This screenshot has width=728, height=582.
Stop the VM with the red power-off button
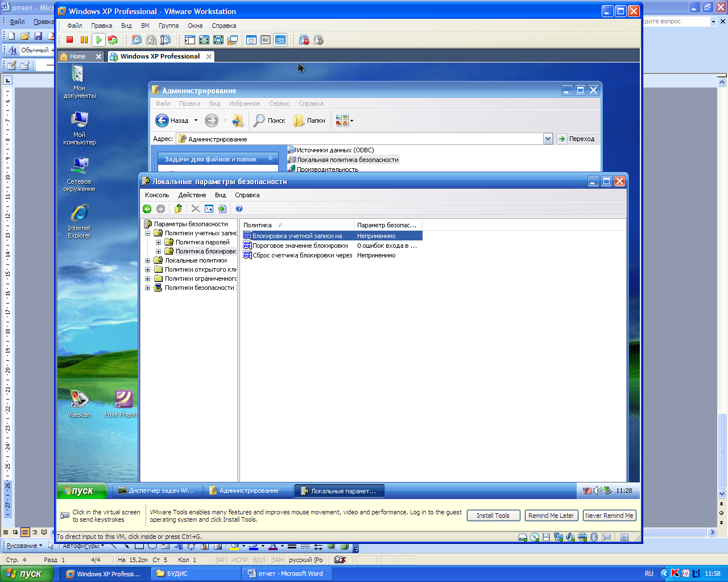[70, 40]
